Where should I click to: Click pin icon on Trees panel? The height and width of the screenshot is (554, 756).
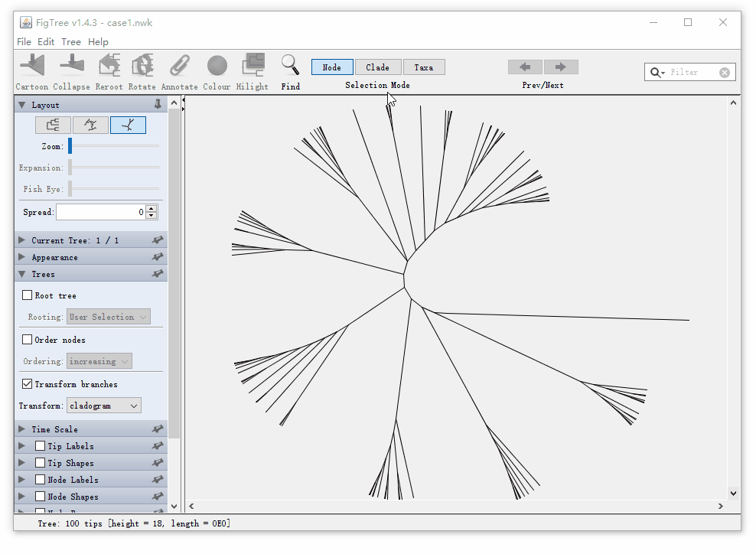point(157,274)
